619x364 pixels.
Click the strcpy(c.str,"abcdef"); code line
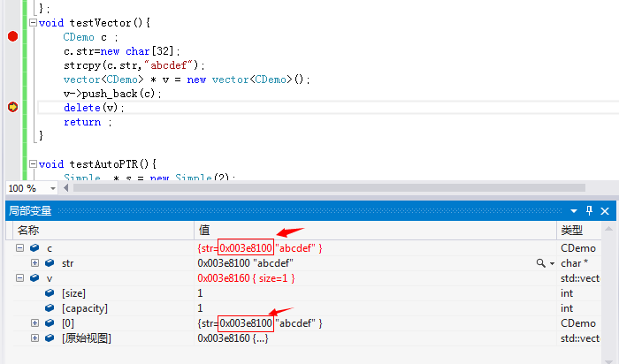click(134, 65)
